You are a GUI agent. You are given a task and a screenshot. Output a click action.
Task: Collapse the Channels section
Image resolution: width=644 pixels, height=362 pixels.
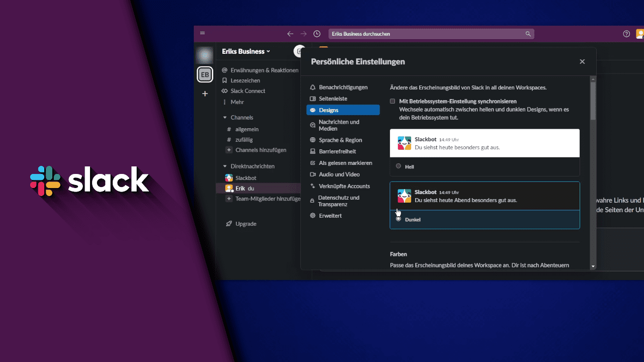[x=225, y=118]
